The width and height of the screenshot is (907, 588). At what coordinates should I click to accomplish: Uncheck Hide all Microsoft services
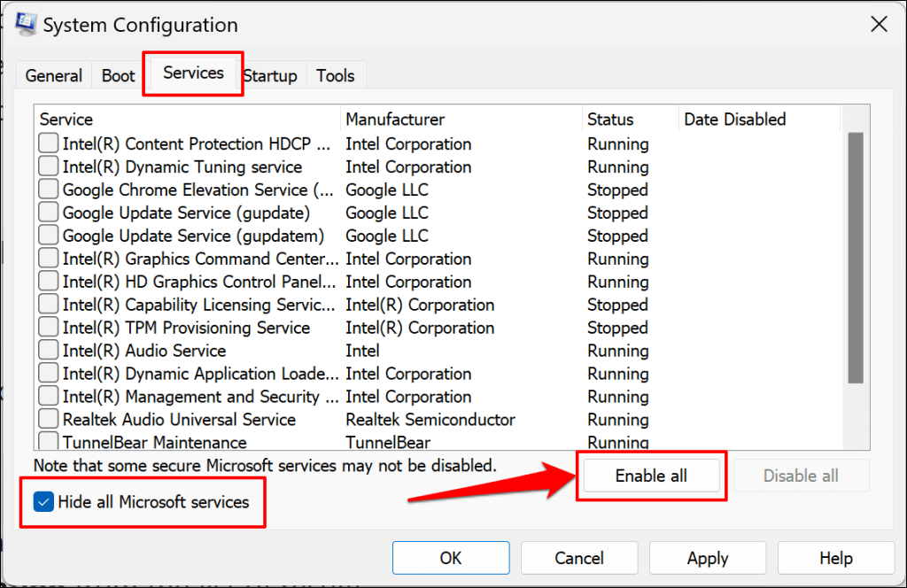[44, 502]
